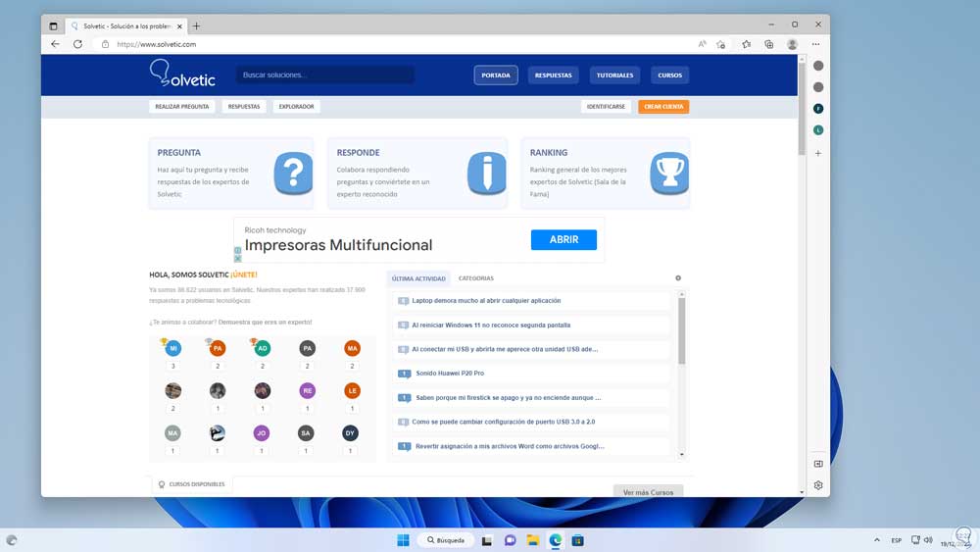Viewport: 980px width, 552px height.
Task: Open the CURSOS section
Action: 669,75
